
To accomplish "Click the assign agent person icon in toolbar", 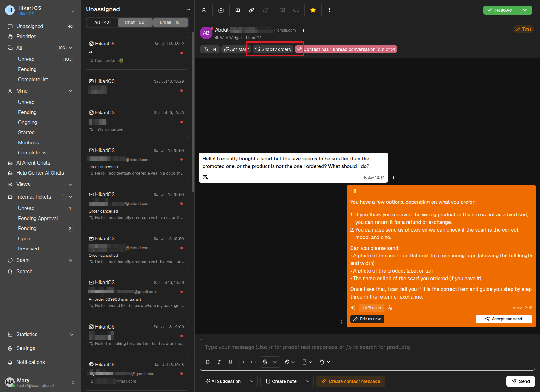I will point(204,10).
